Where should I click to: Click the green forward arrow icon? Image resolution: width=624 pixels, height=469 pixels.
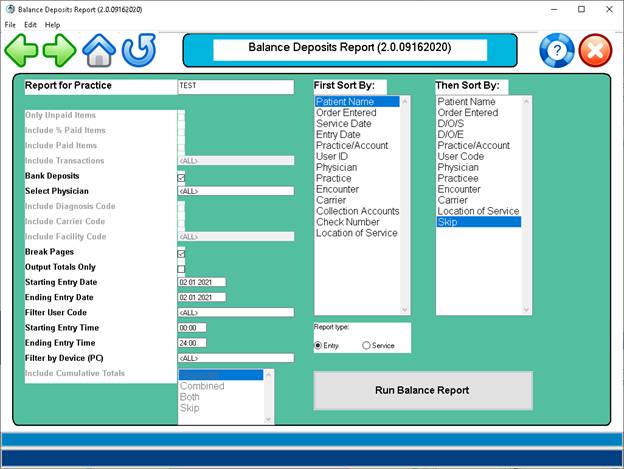[x=59, y=49]
